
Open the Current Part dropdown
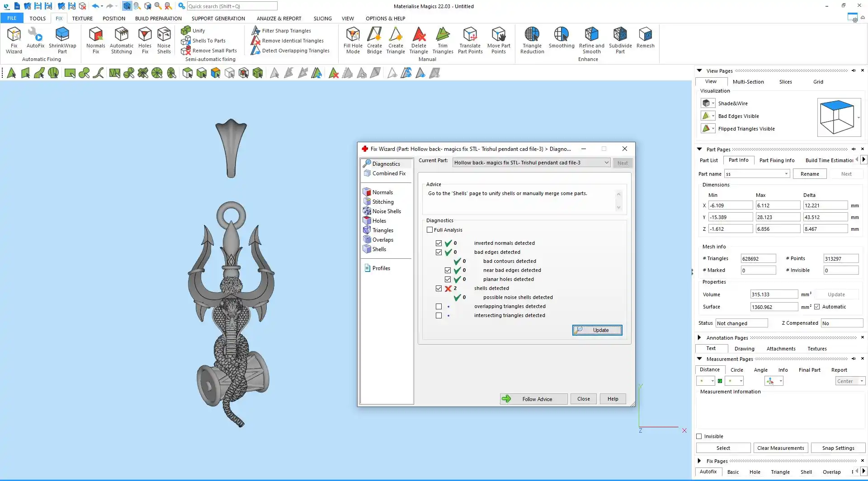pyautogui.click(x=606, y=163)
